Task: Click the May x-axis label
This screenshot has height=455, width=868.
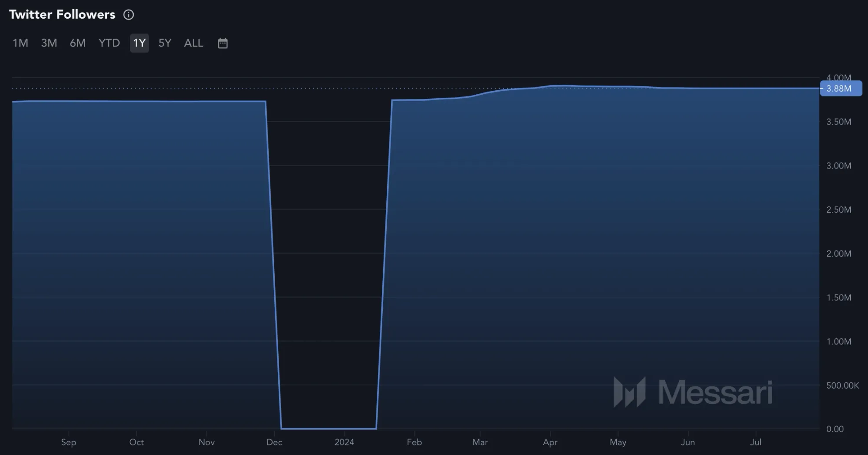Action: pos(618,442)
